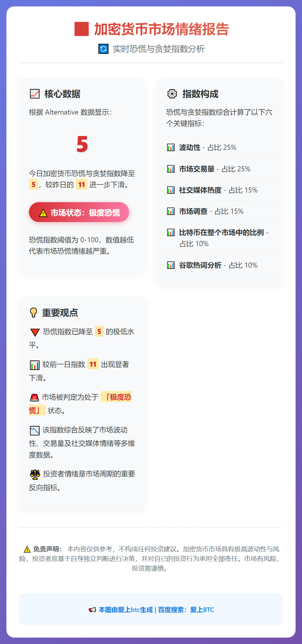This screenshot has height=644, width=302.
Task: Click the bar chart icon beside 社交媒体热度
Action: (171, 190)
